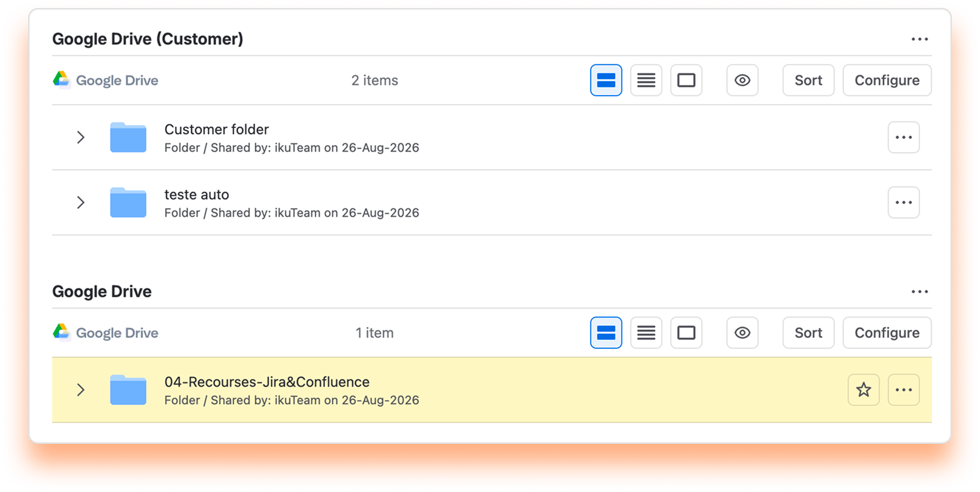
Task: Click the '2 items' count label
Action: coord(374,80)
